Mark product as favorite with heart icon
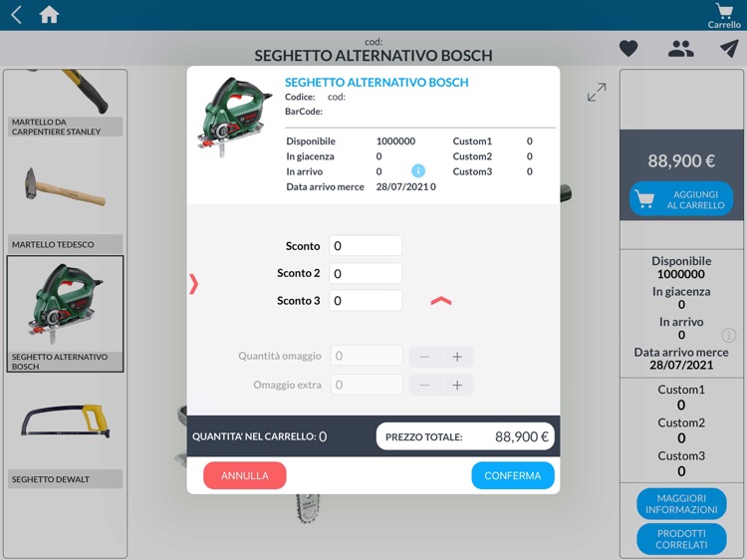747x560 pixels. coord(628,48)
